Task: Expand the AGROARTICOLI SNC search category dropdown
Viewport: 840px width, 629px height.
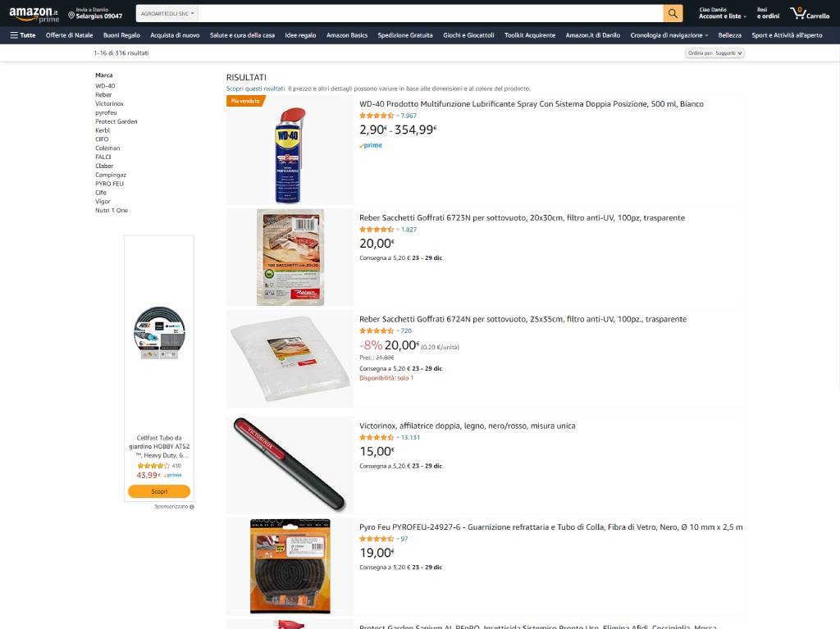Action: (167, 13)
